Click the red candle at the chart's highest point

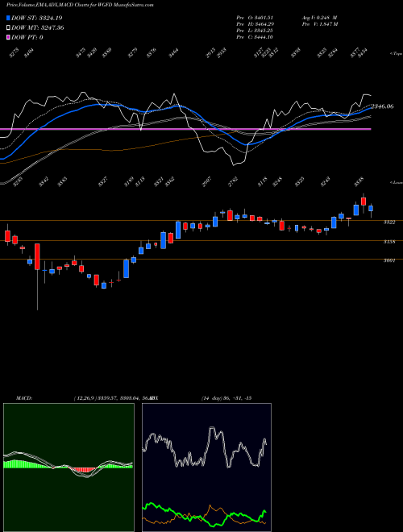tap(364, 202)
